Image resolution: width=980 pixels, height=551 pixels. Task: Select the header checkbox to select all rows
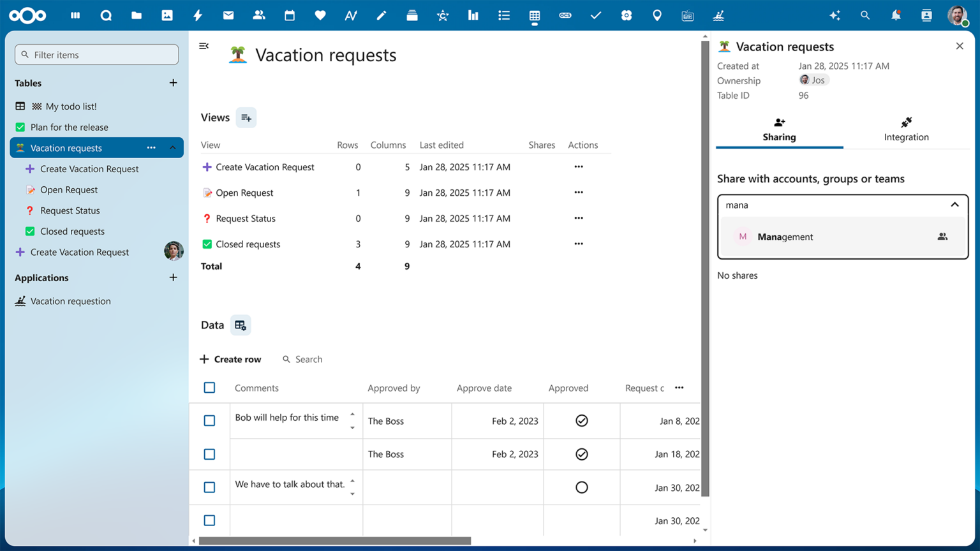209,387
